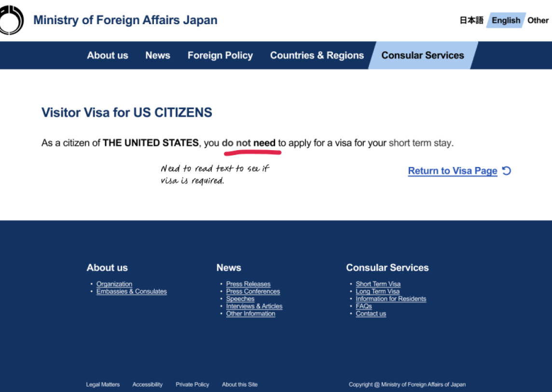Open Embassies & Consulates footer link
Image resolution: width=552 pixels, height=392 pixels.
coord(132,291)
